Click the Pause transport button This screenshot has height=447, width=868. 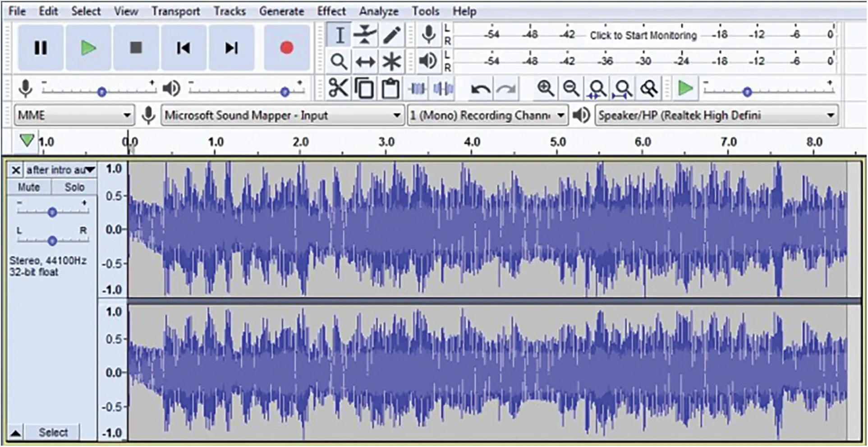(x=41, y=48)
